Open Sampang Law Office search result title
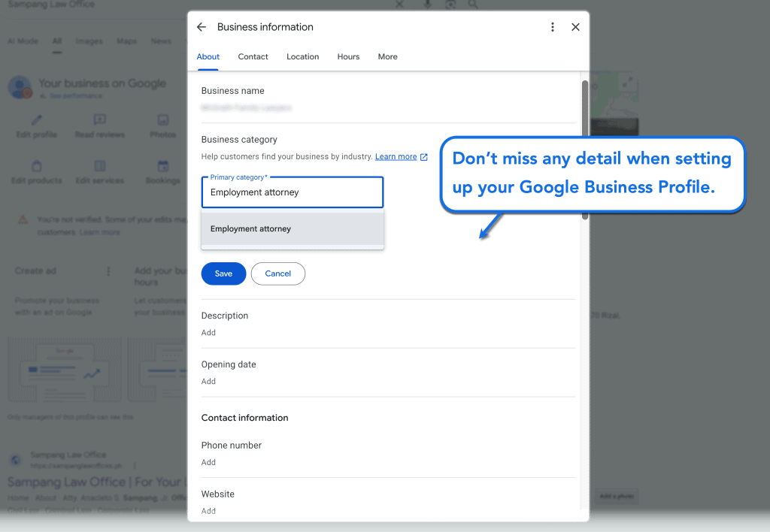 (97, 482)
